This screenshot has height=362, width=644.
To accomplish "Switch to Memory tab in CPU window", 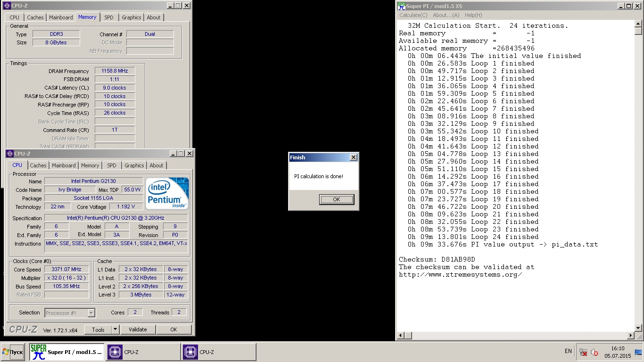I will [90, 165].
